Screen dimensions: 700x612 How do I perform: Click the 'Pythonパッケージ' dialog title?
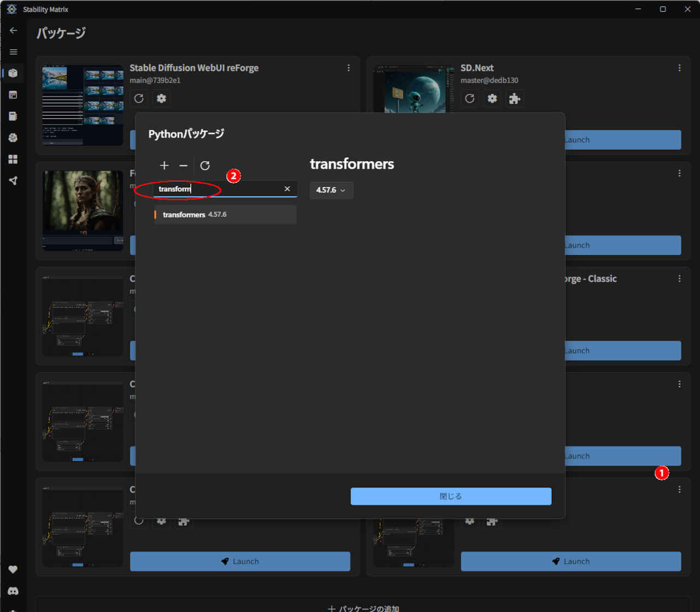point(186,134)
